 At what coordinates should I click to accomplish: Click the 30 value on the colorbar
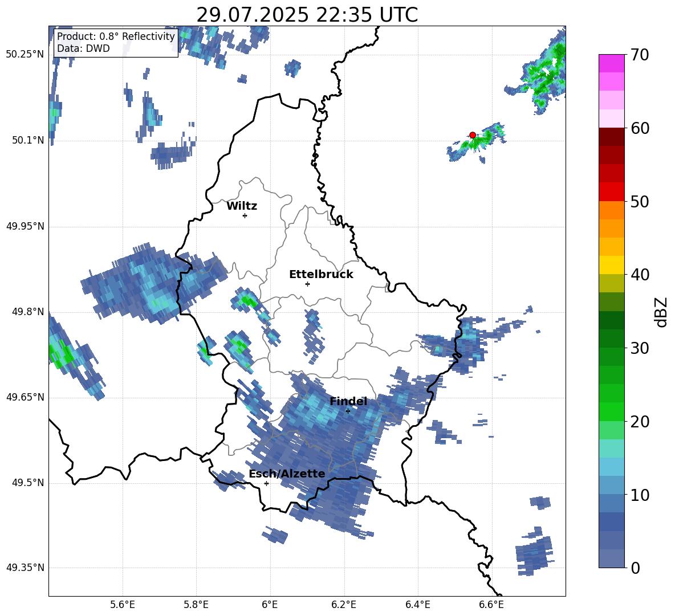pos(639,348)
